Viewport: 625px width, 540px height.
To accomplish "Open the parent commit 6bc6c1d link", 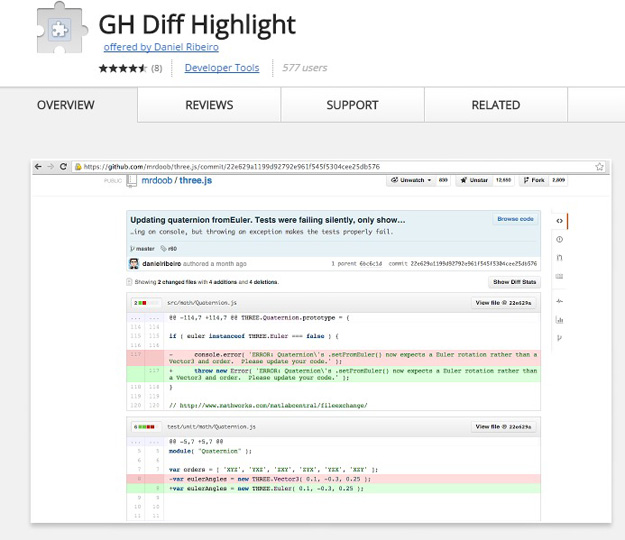I will 371,264.
